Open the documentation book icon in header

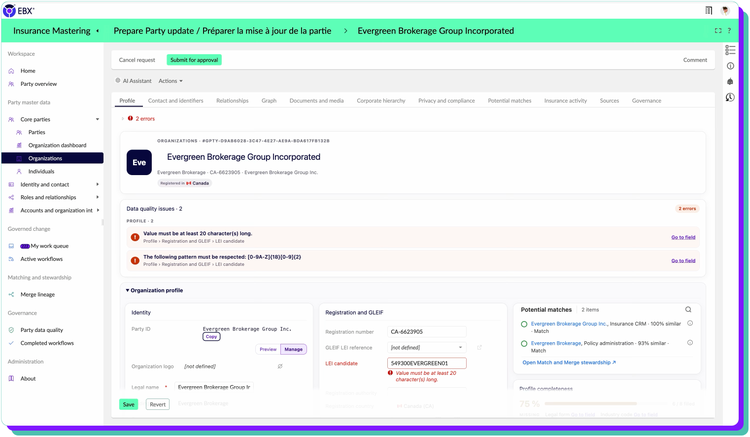(709, 10)
